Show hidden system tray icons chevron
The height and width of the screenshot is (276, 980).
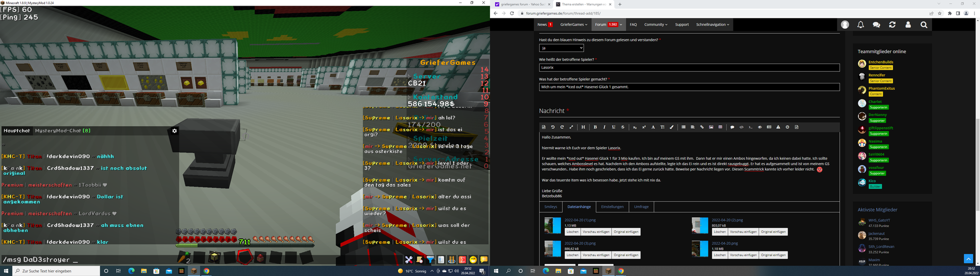(432, 271)
